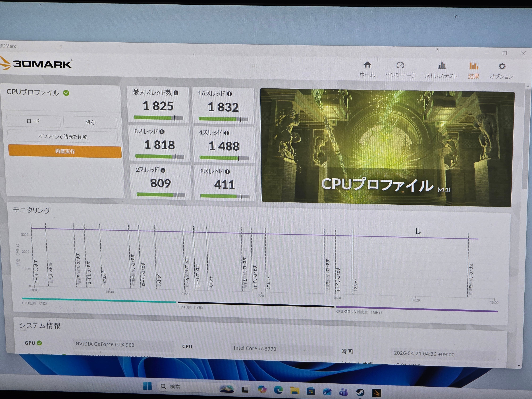Click info icon next to 2スレッド
532x399 pixels.
pos(163,170)
